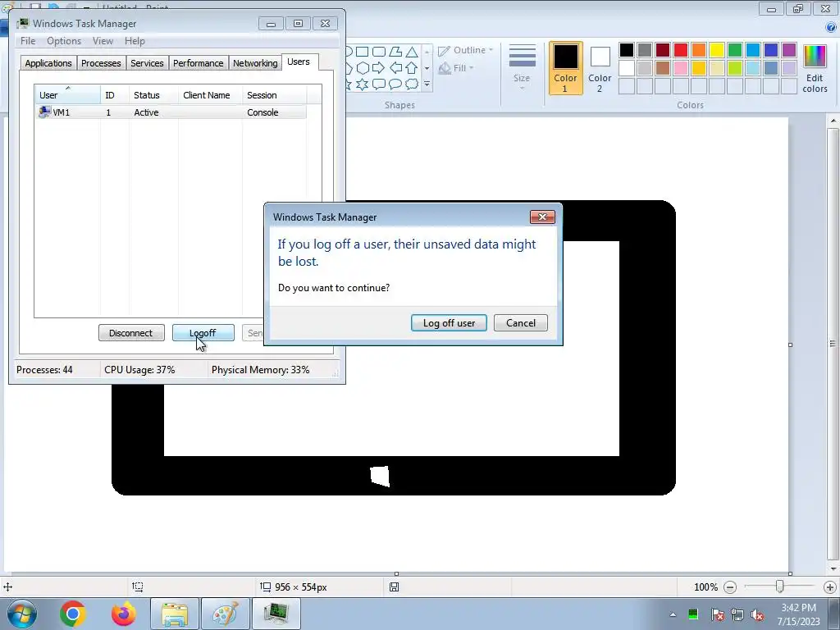
Task: Confirm with Log off user button
Action: coord(449,323)
